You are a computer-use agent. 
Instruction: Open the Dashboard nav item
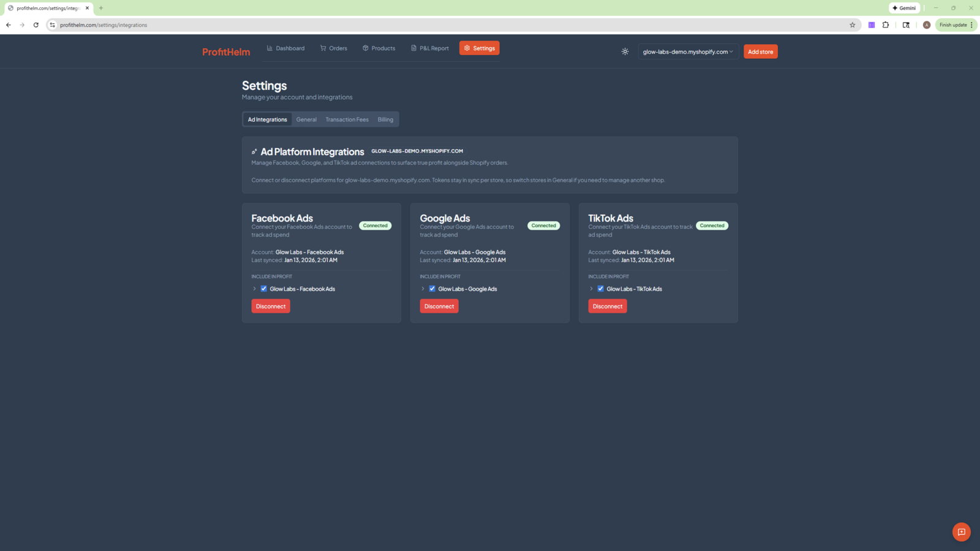click(x=285, y=48)
